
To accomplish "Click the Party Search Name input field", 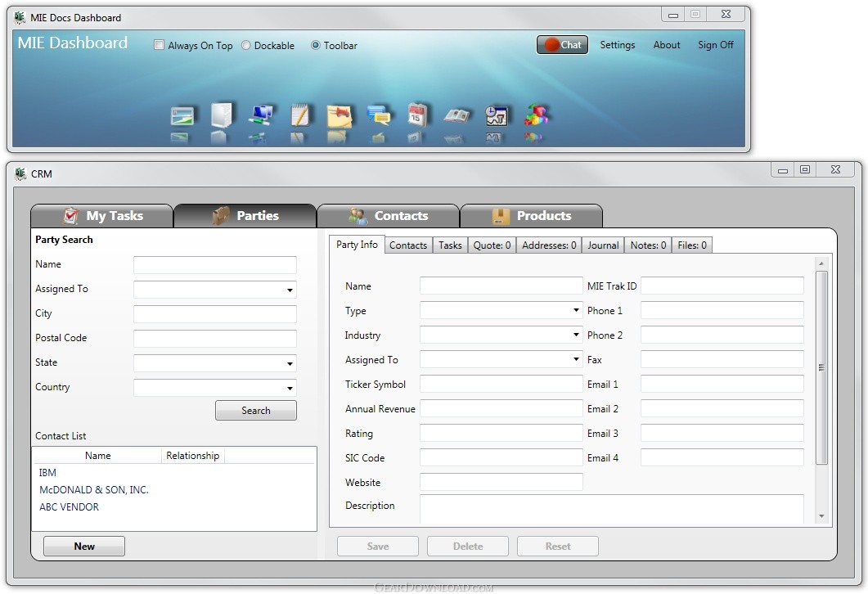I will click(215, 264).
